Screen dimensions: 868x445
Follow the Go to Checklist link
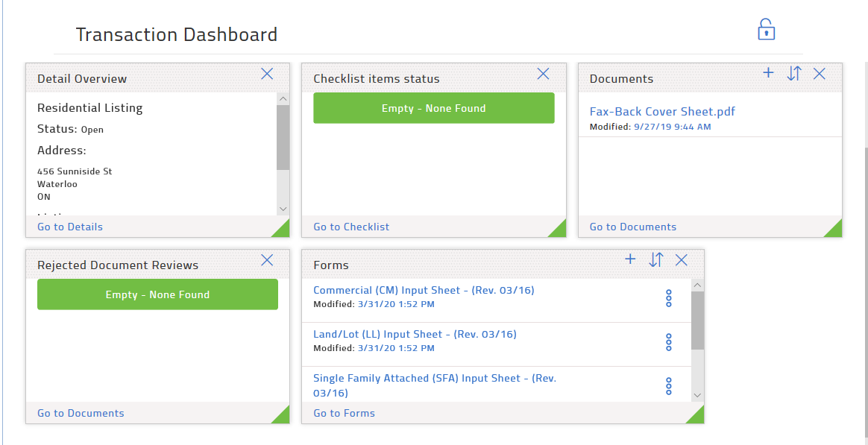[x=350, y=226]
